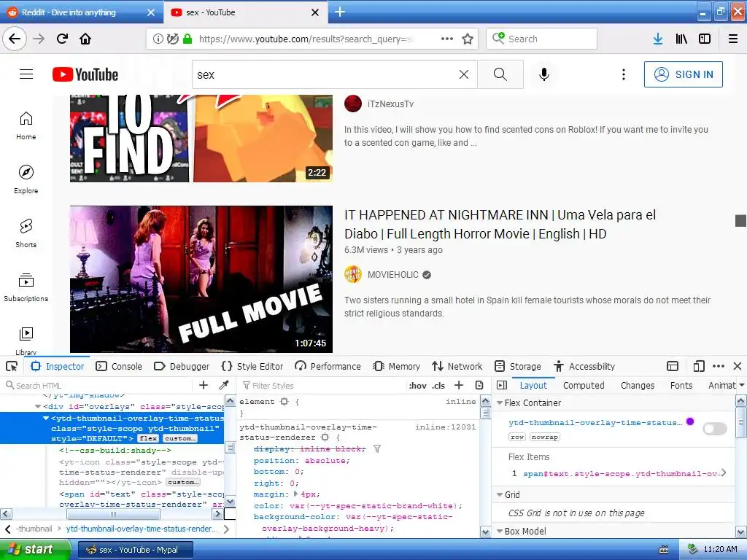Click the FULL MOVIE video thumbnail
Viewport: 747px width, 560px height.
(x=201, y=279)
